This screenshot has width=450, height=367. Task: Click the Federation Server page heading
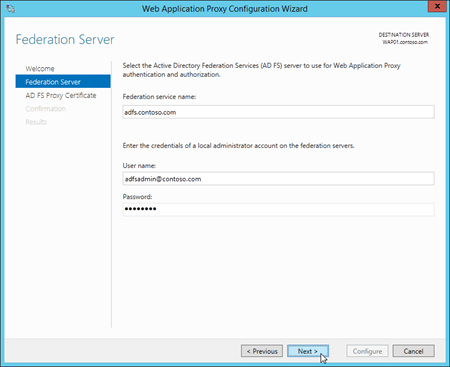[x=65, y=39]
